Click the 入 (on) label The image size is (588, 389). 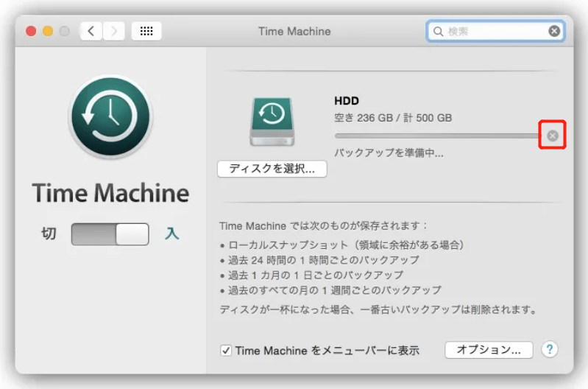click(x=171, y=234)
